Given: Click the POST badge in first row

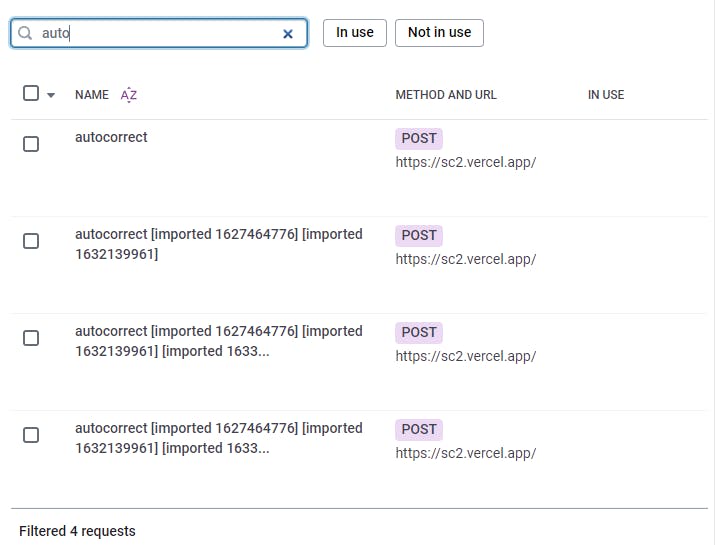Looking at the screenshot, I should pos(419,139).
